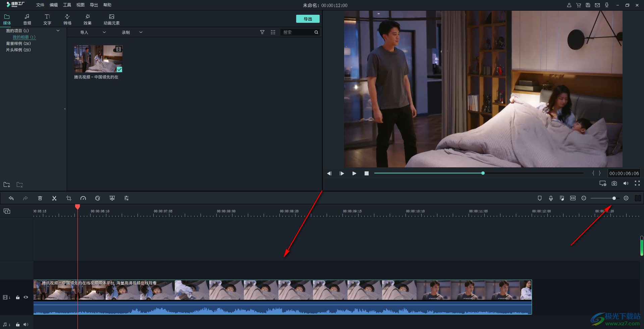
Task: Toggle video track 1 lock
Action: click(18, 297)
